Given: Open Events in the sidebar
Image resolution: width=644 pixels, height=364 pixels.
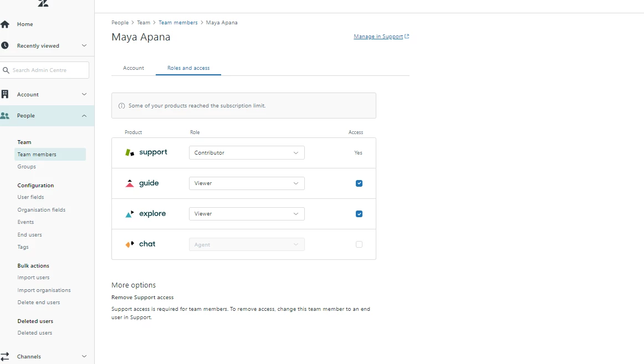Looking at the screenshot, I should [x=26, y=222].
